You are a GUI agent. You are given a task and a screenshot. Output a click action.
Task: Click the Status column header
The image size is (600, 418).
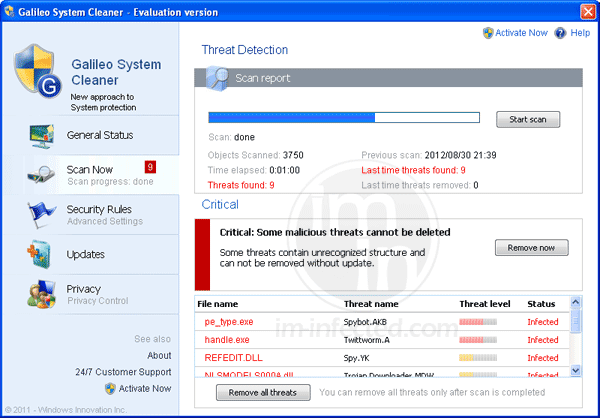pyautogui.click(x=541, y=304)
